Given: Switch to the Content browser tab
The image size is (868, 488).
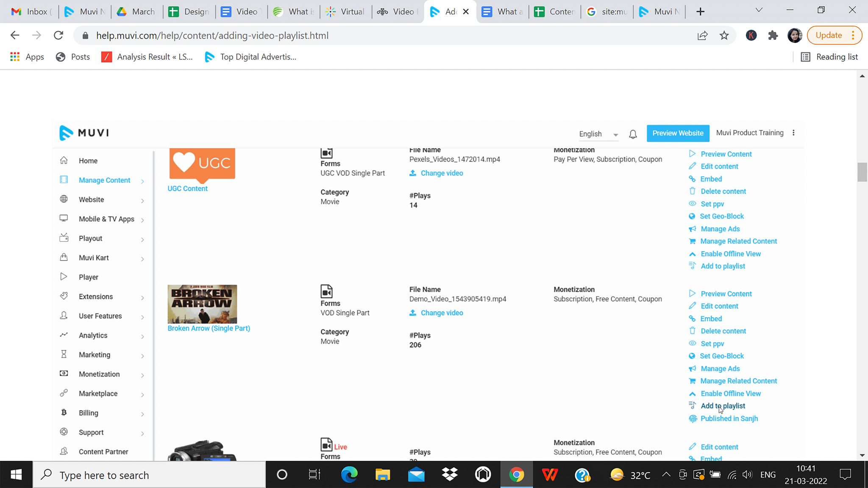Looking at the screenshot, I should tap(554, 11).
